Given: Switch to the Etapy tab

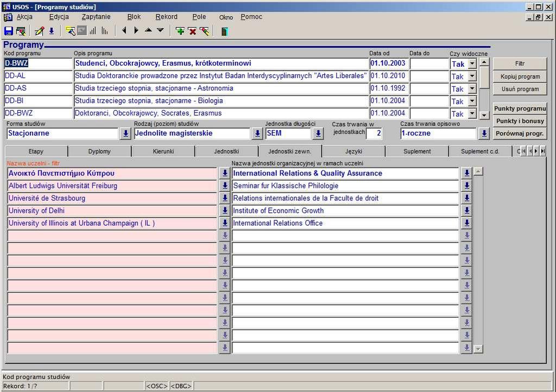Looking at the screenshot, I should [36, 151].
